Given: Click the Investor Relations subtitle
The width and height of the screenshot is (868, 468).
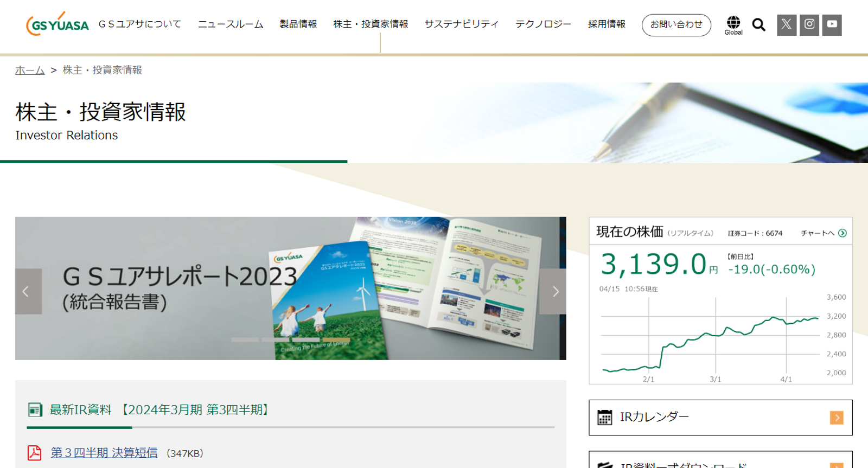Looking at the screenshot, I should coord(67,135).
